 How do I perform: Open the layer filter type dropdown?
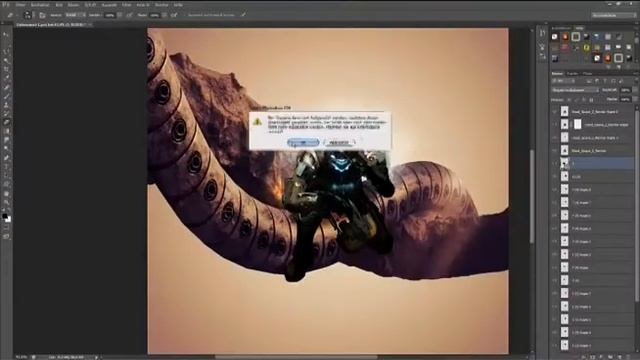(x=563, y=81)
